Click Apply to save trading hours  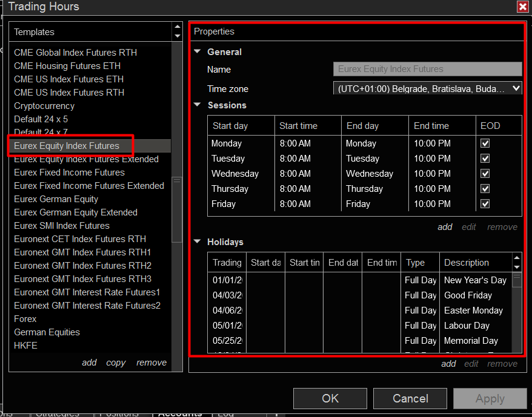tap(490, 398)
